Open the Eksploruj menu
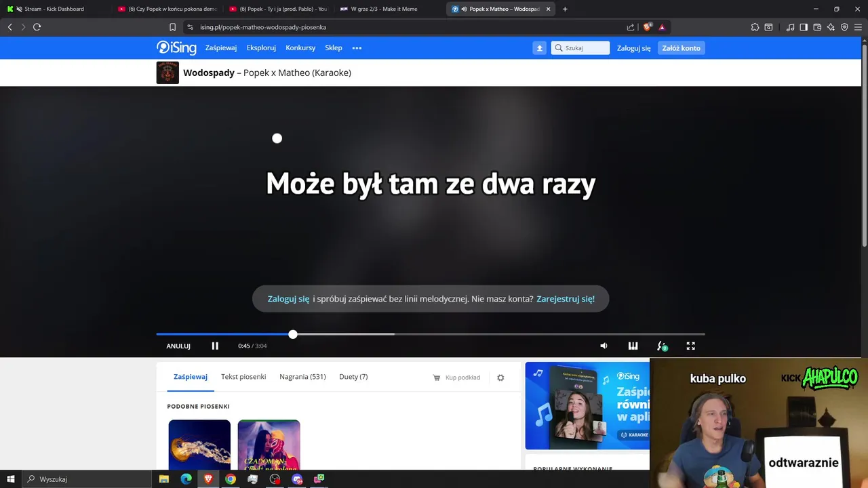This screenshot has width=868, height=488. (x=261, y=48)
